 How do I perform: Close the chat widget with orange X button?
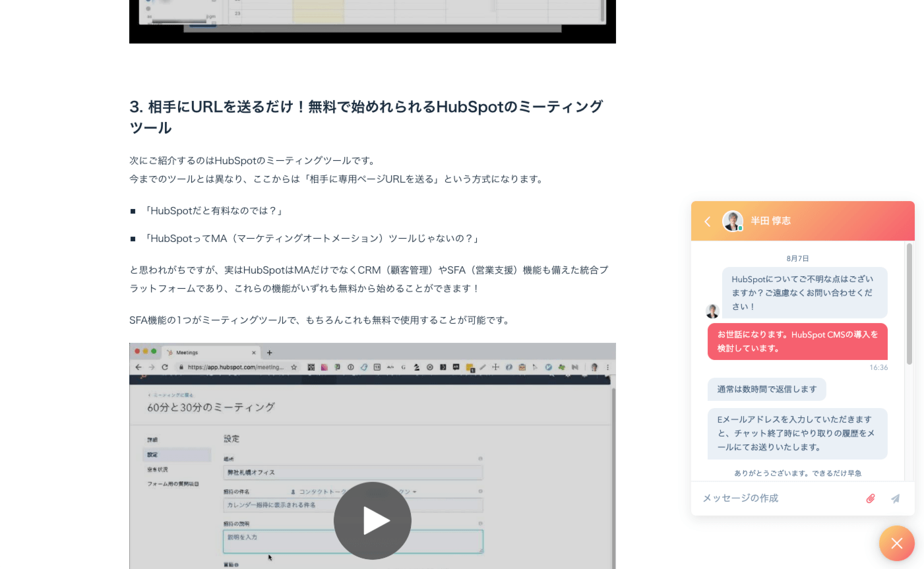click(x=896, y=543)
